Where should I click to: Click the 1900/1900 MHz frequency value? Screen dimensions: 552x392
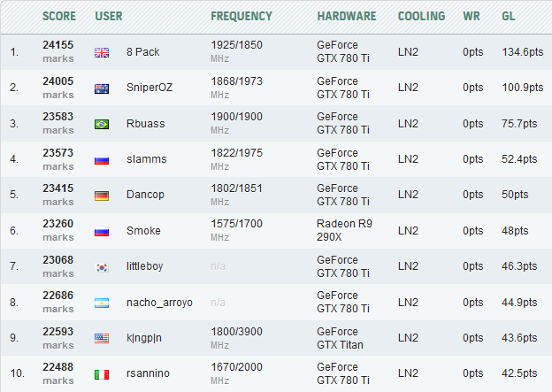[x=236, y=123]
